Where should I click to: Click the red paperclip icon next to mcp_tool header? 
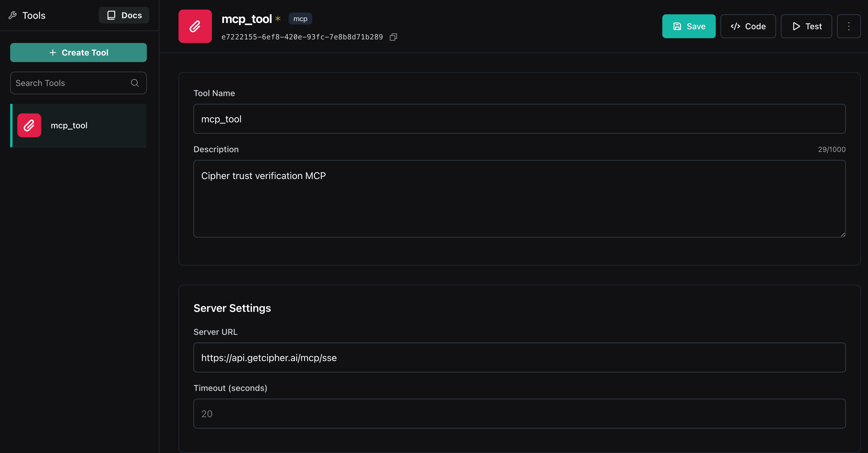click(194, 26)
